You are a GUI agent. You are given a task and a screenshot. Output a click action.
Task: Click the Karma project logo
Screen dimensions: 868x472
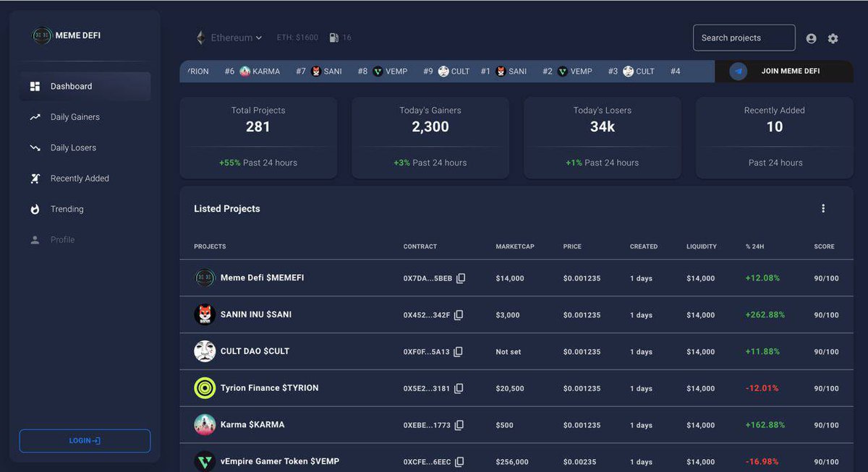tap(205, 424)
